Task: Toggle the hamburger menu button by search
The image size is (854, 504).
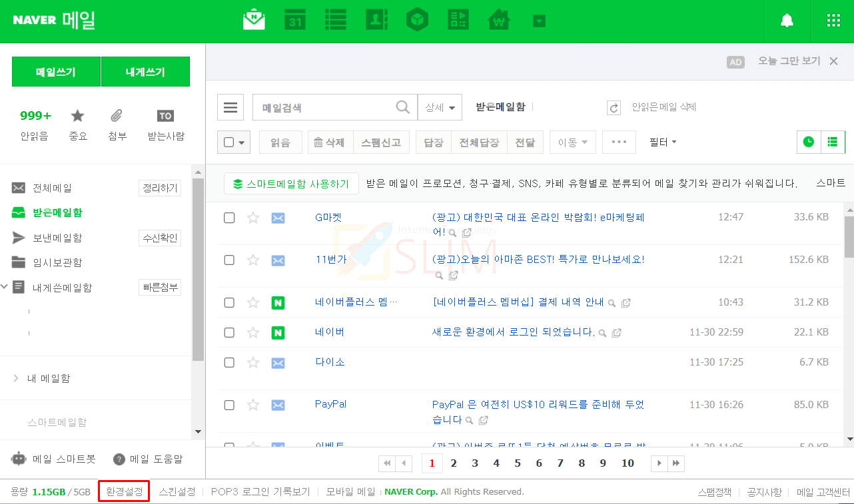Action: pos(230,107)
